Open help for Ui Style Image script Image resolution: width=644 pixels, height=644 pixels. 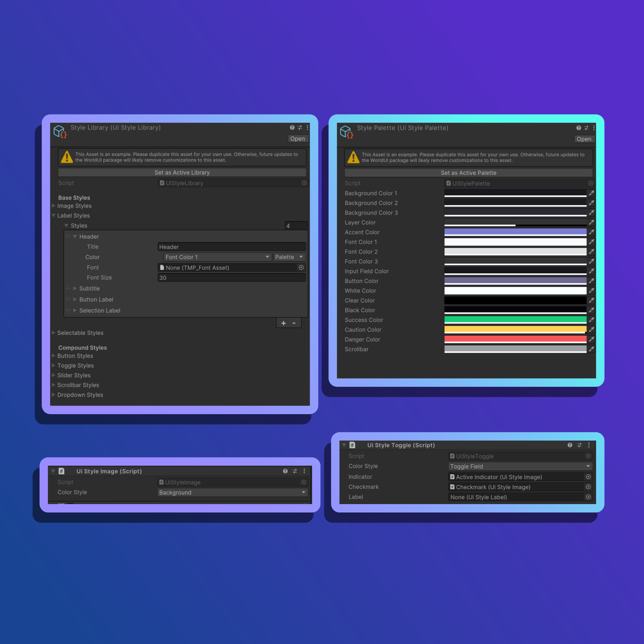click(x=285, y=471)
